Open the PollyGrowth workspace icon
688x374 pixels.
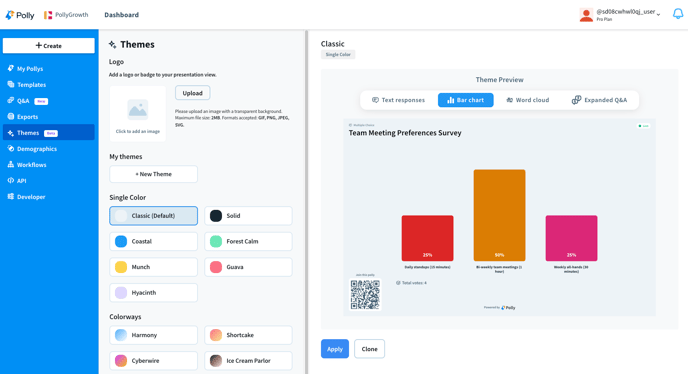click(48, 15)
